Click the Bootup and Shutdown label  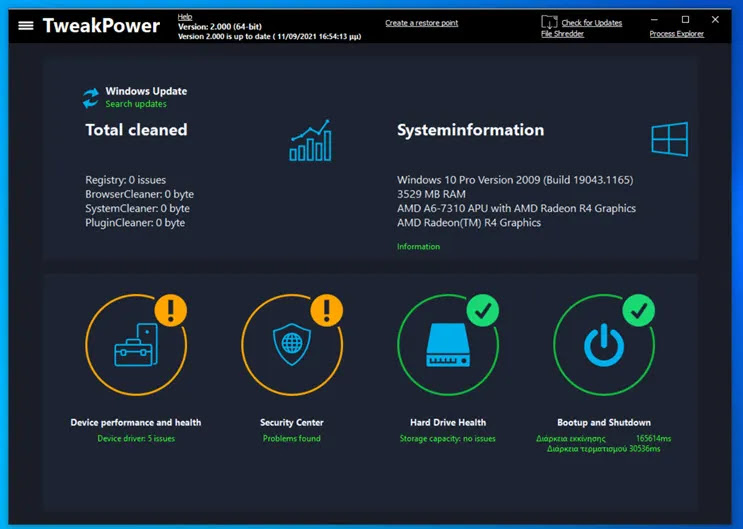tap(604, 422)
